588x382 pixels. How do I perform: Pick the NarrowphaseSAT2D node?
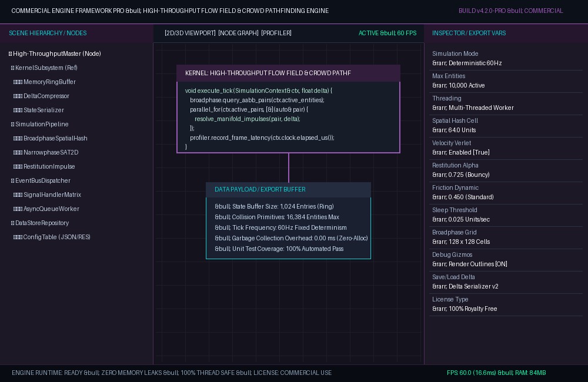[x=46, y=153]
